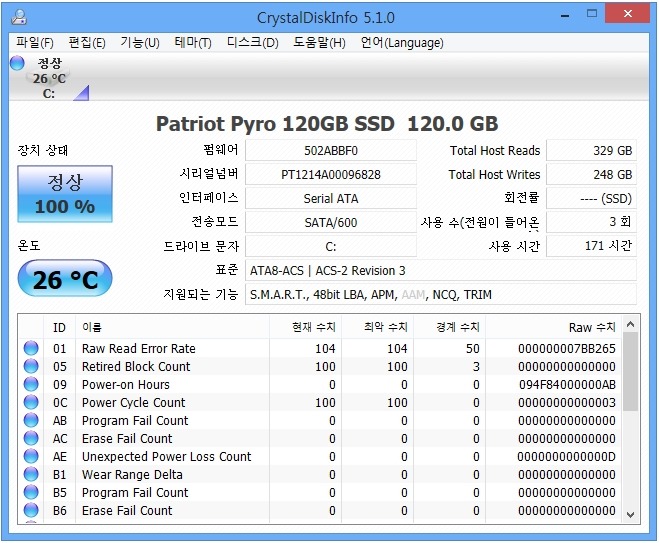
Task: Select the C: drive status orb in the disk bar
Action: (x=17, y=63)
